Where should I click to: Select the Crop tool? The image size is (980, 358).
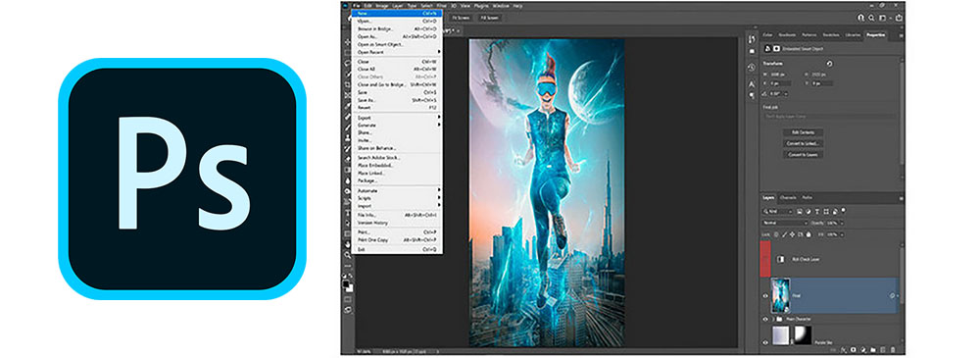tap(348, 84)
